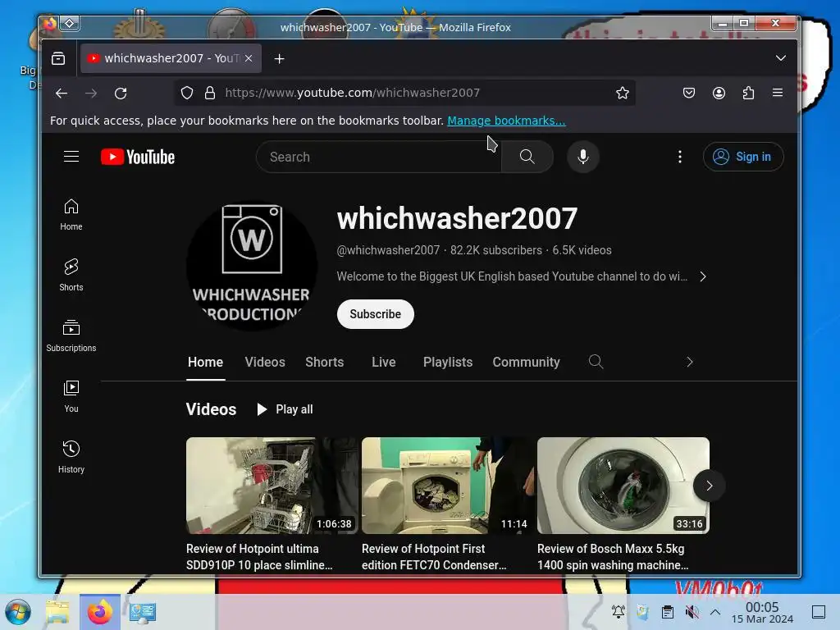Open tracking protection shield icon

click(x=186, y=93)
